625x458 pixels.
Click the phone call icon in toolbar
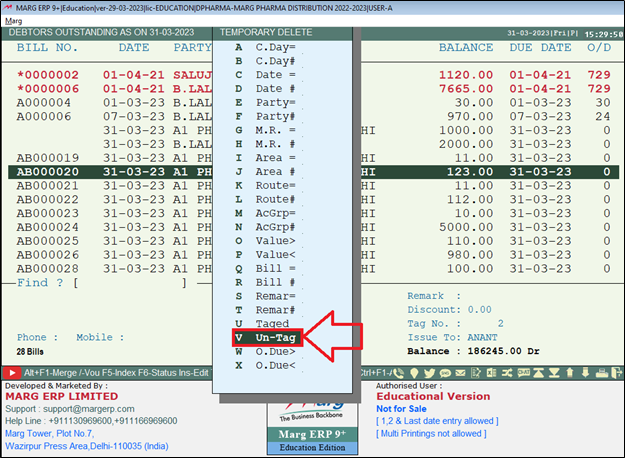click(x=399, y=373)
